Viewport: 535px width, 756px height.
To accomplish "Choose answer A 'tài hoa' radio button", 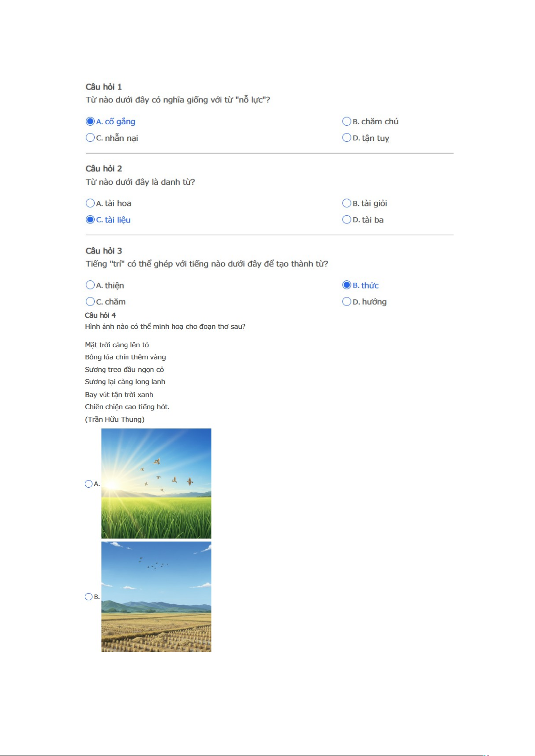I will click(x=90, y=203).
